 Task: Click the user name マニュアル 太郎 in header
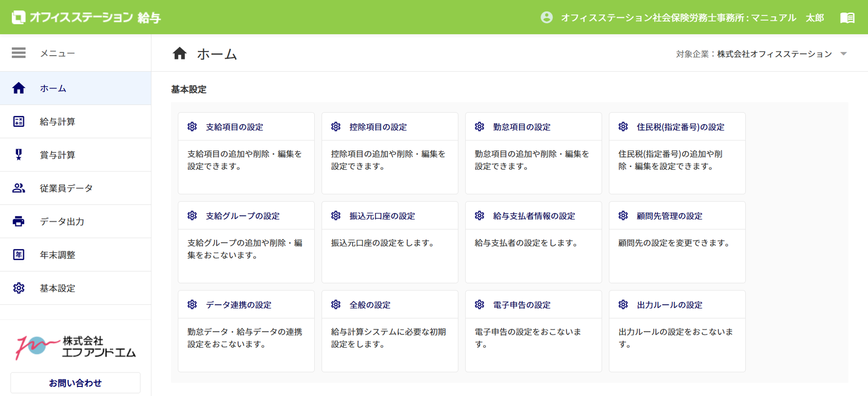tap(787, 18)
